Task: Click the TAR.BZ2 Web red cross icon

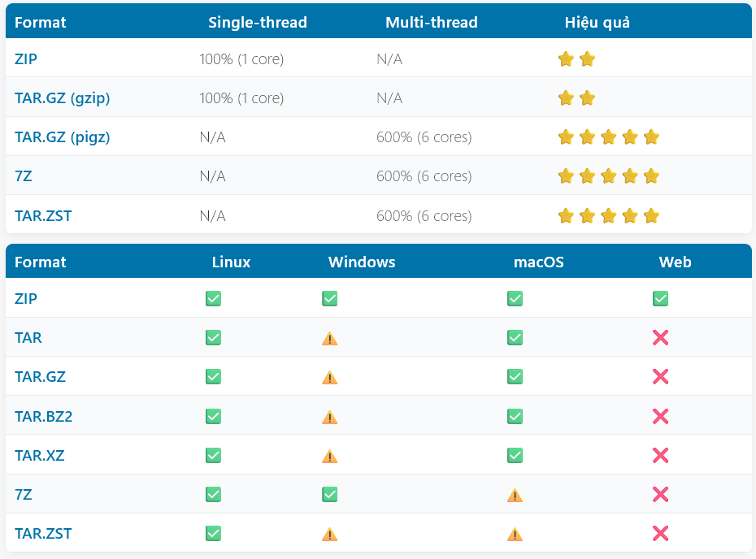Action: (660, 416)
